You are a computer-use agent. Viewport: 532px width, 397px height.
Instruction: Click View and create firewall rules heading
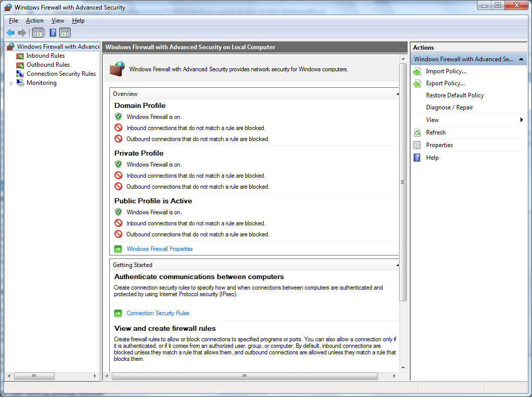(165, 328)
